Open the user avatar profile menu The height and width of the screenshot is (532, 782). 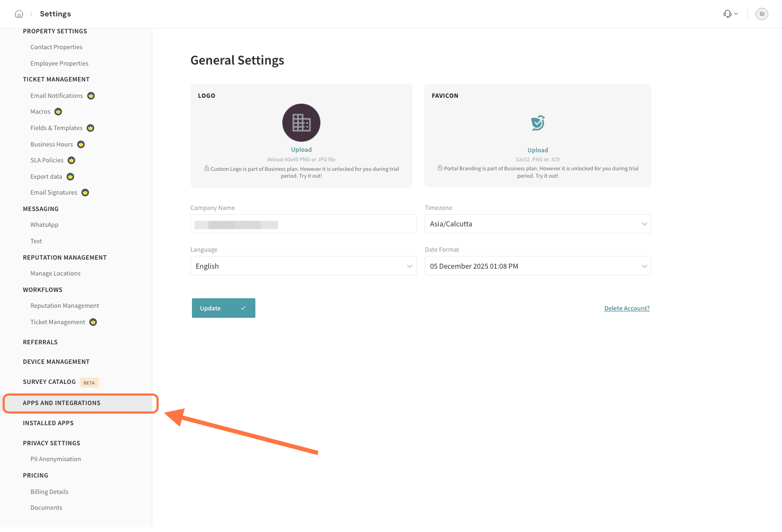click(761, 14)
